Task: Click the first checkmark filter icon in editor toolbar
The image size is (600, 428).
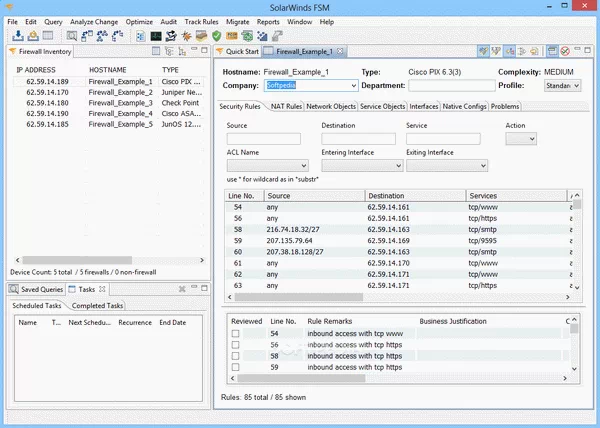Action: point(483,51)
